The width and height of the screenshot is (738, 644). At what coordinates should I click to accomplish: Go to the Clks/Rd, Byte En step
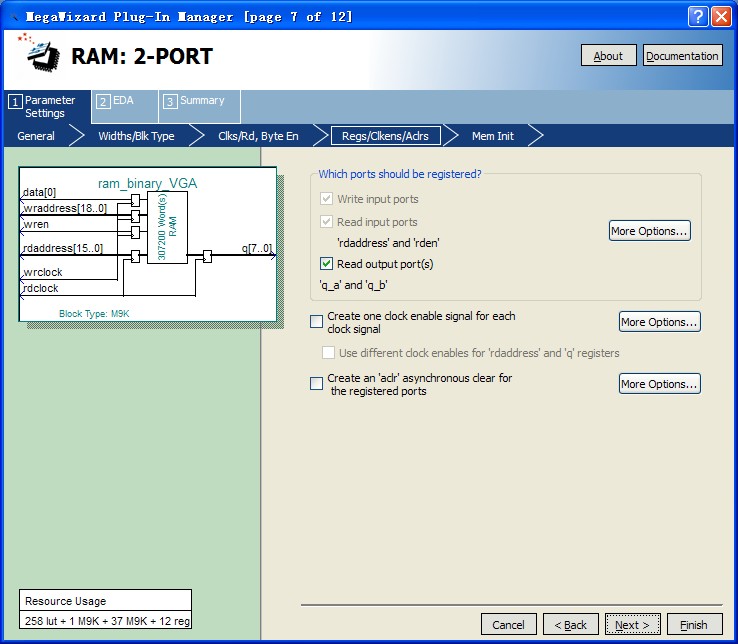[x=258, y=136]
